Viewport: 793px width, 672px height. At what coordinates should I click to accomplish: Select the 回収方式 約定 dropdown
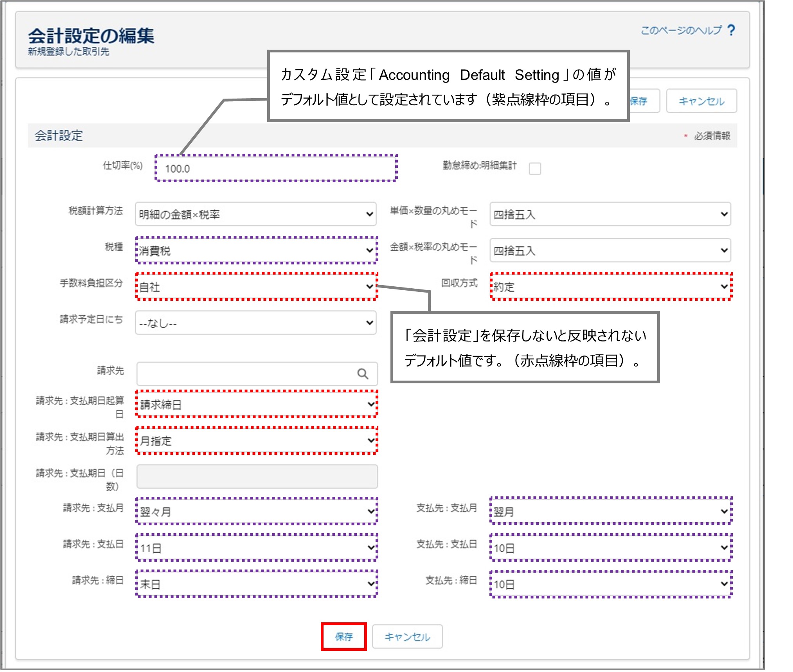[x=610, y=287]
